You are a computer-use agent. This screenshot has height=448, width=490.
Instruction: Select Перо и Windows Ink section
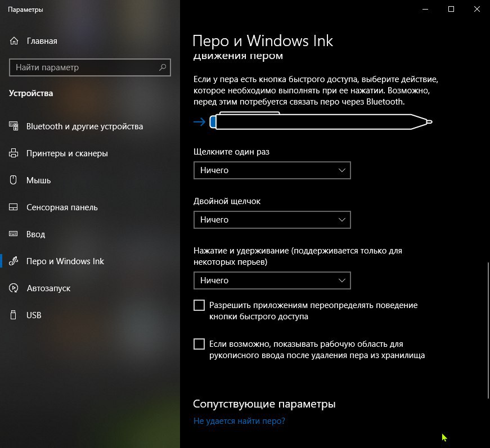pyautogui.click(x=65, y=261)
